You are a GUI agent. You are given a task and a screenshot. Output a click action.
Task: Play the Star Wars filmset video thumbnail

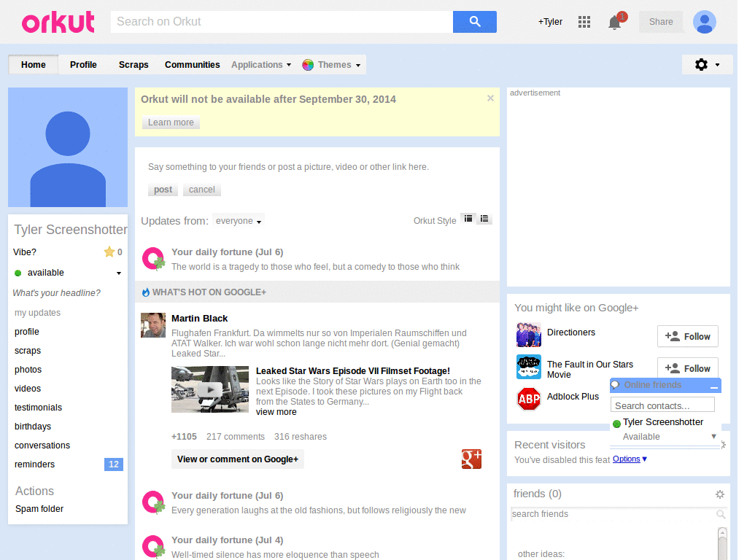point(210,389)
